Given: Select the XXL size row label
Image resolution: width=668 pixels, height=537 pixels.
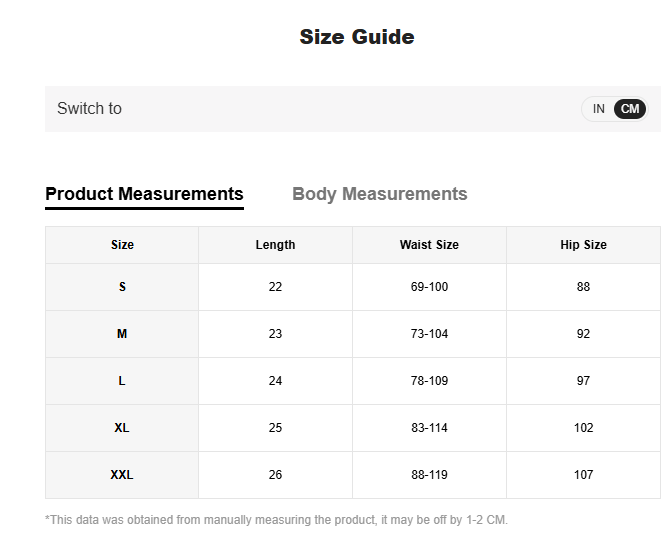Looking at the screenshot, I should click(x=122, y=475).
